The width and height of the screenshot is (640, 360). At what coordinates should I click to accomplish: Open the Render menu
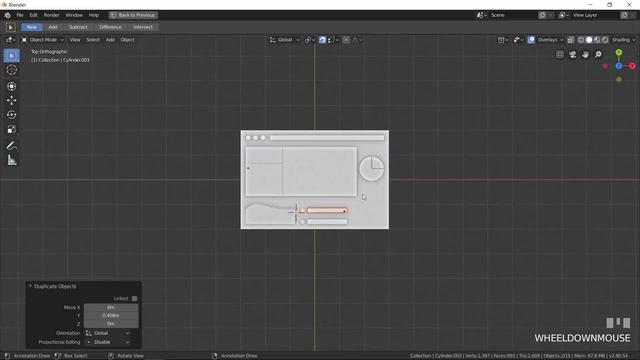pos(51,15)
